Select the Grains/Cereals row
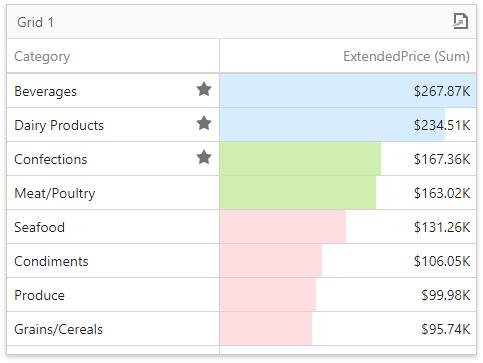 click(241, 329)
